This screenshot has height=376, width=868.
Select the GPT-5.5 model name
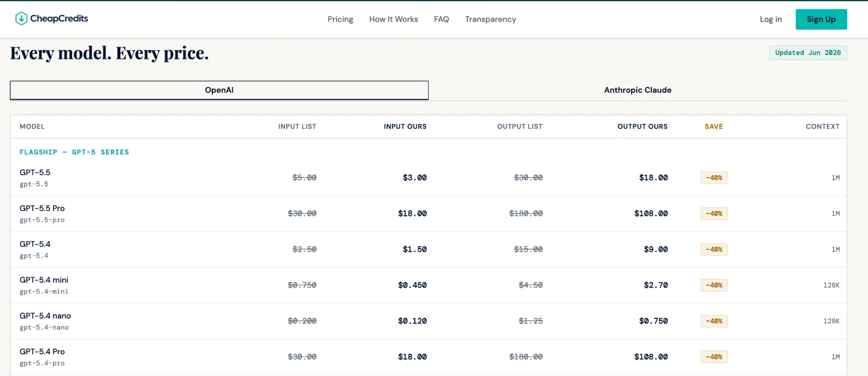click(x=35, y=172)
